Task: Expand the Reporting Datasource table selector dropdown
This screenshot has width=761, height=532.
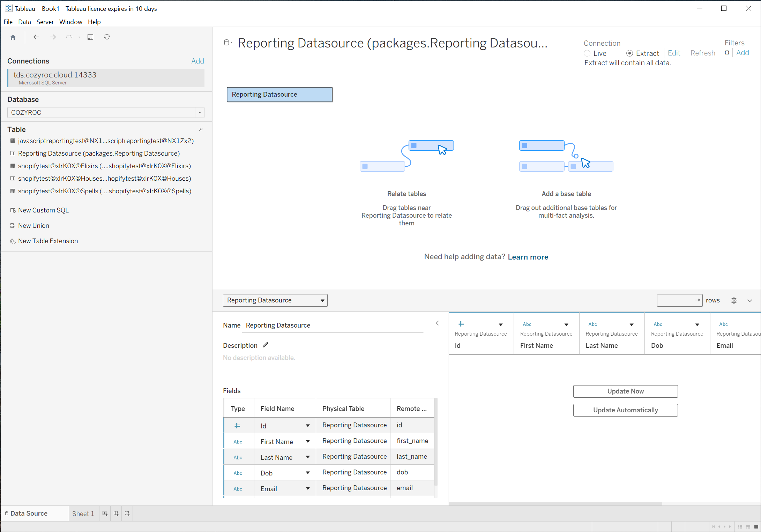Action: tap(322, 300)
